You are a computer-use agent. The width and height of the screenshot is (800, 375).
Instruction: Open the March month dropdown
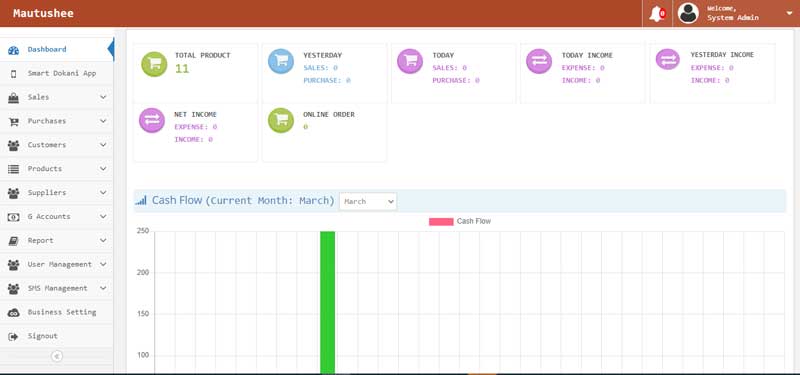[x=368, y=202]
